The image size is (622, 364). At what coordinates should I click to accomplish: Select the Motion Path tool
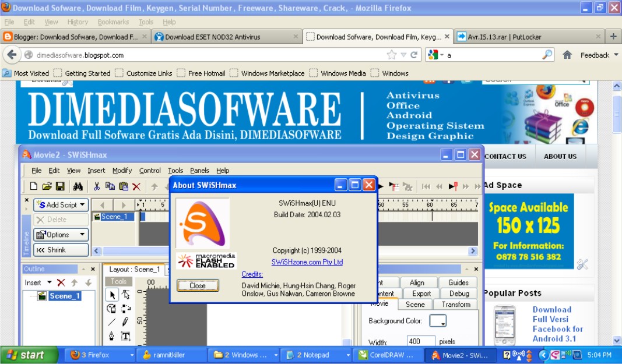click(x=126, y=309)
